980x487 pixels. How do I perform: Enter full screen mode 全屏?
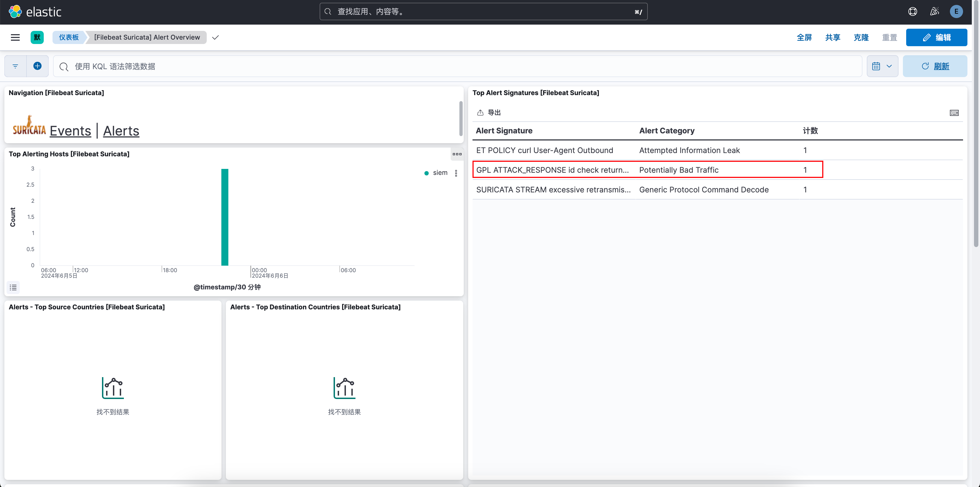click(x=804, y=37)
